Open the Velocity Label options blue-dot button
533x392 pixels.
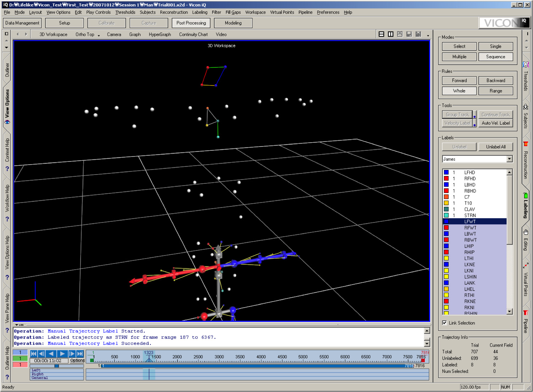pyautogui.click(x=474, y=123)
